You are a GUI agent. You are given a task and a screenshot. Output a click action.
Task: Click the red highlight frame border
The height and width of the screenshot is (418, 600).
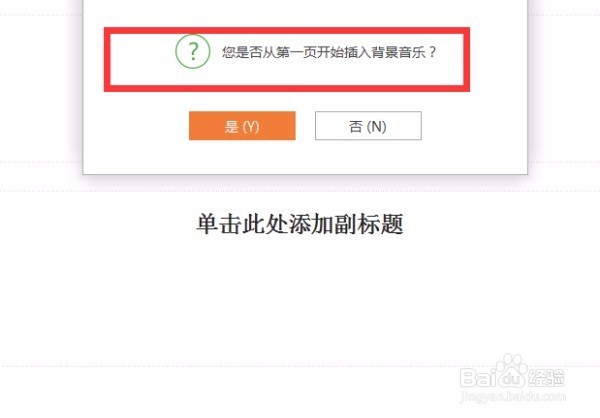click(x=287, y=30)
